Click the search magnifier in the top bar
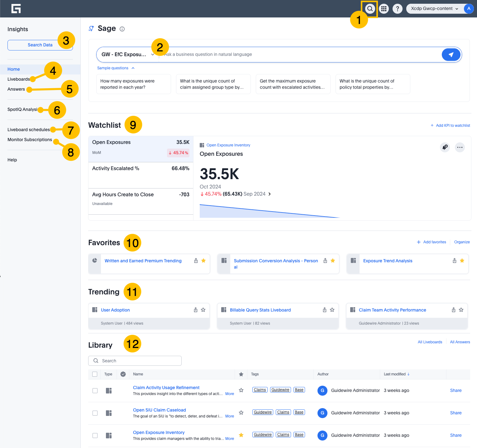 coord(370,9)
